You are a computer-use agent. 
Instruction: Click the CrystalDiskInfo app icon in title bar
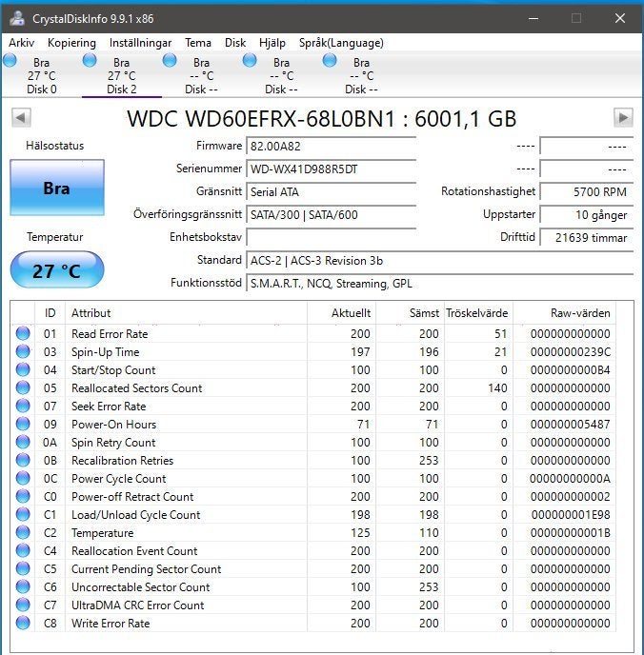coord(17,18)
